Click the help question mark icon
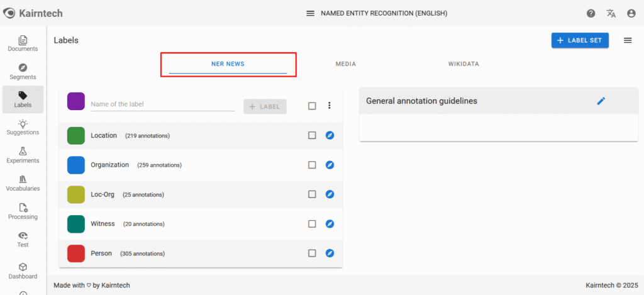Image resolution: width=644 pixels, height=295 pixels. click(x=591, y=13)
